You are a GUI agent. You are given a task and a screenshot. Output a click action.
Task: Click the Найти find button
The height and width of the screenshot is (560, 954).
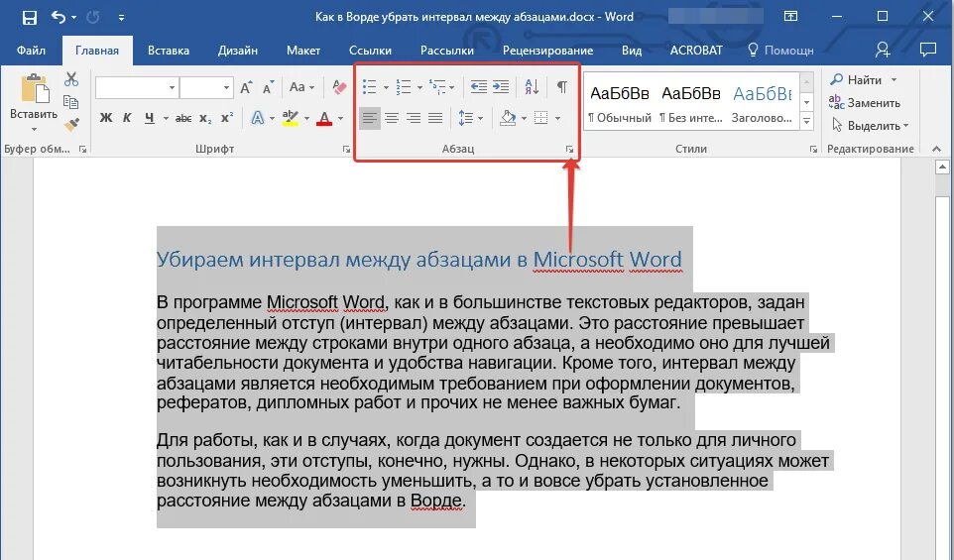856,79
